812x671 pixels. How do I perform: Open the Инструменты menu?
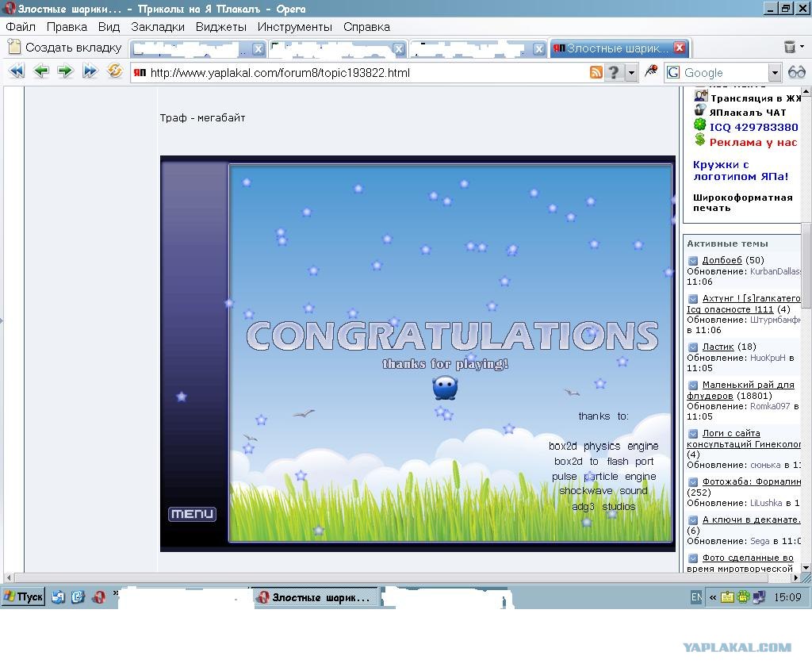coord(295,27)
